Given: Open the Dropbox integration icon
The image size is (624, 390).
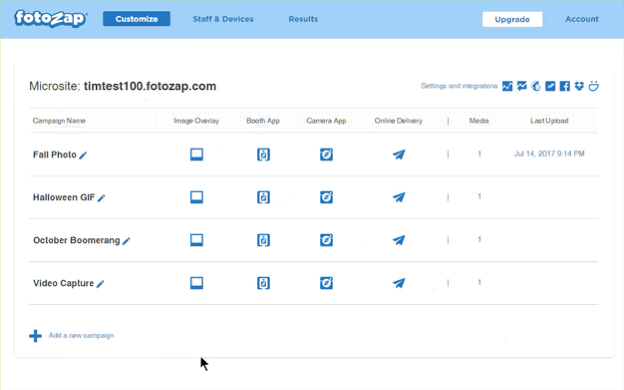Looking at the screenshot, I should tap(579, 86).
